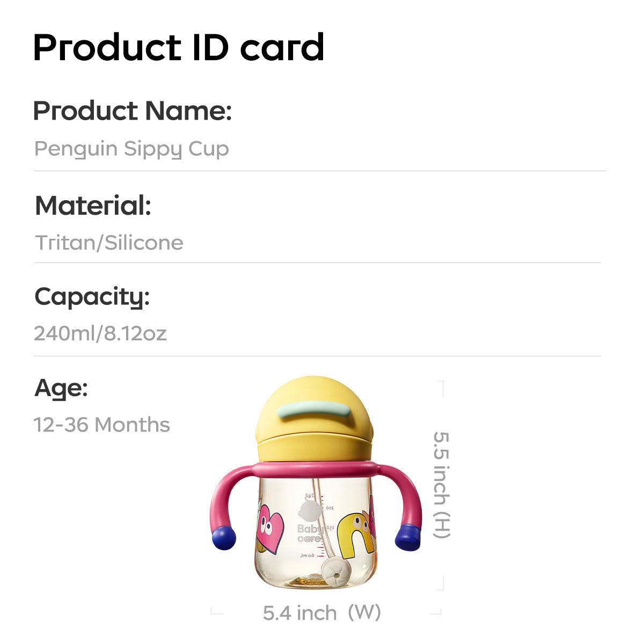Select the "Product Name:" label
Screen dimensions: 644x644
click(x=132, y=111)
